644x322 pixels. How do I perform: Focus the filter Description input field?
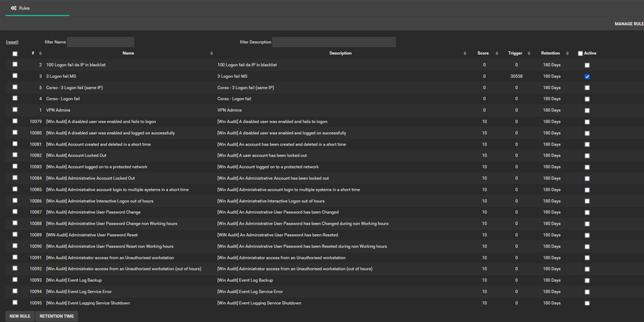click(334, 42)
